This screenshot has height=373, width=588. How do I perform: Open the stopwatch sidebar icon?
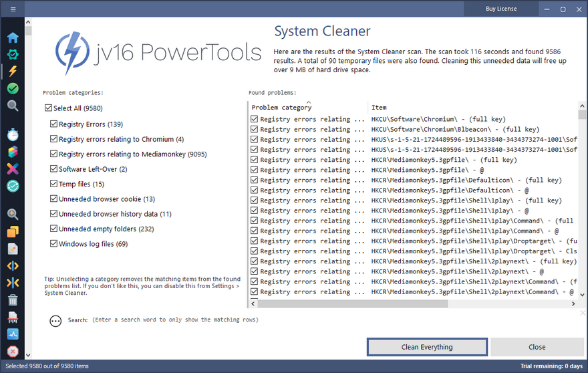point(13,135)
